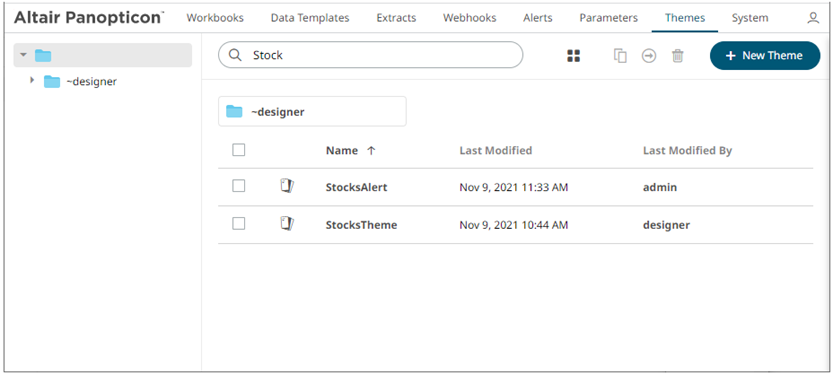
Task: Click the sort ascending arrow beside Name
Action: coord(371,151)
